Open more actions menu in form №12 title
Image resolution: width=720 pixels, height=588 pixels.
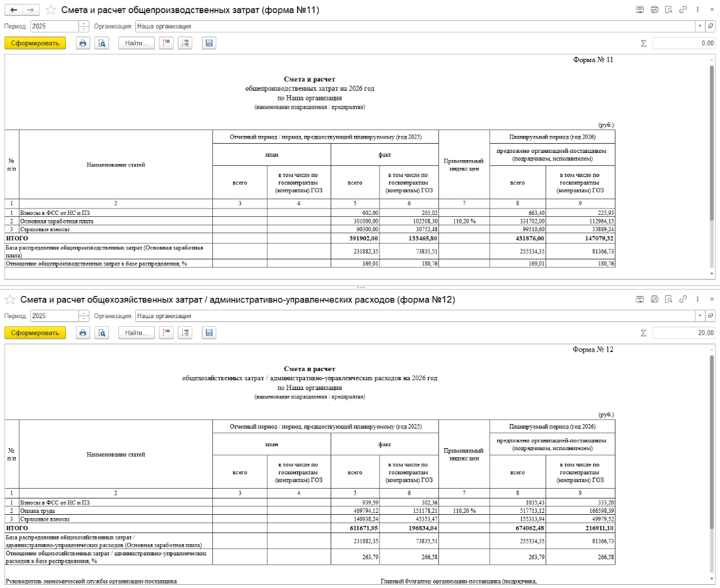coord(698,299)
